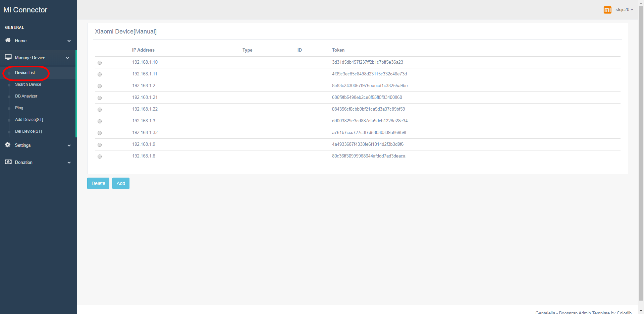Click IP address 192.168.1.9
The height and width of the screenshot is (314, 644).
[144, 144]
